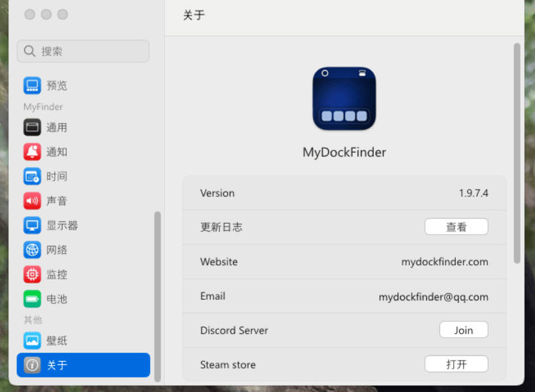Open 通知 notifications bell icon

32,152
